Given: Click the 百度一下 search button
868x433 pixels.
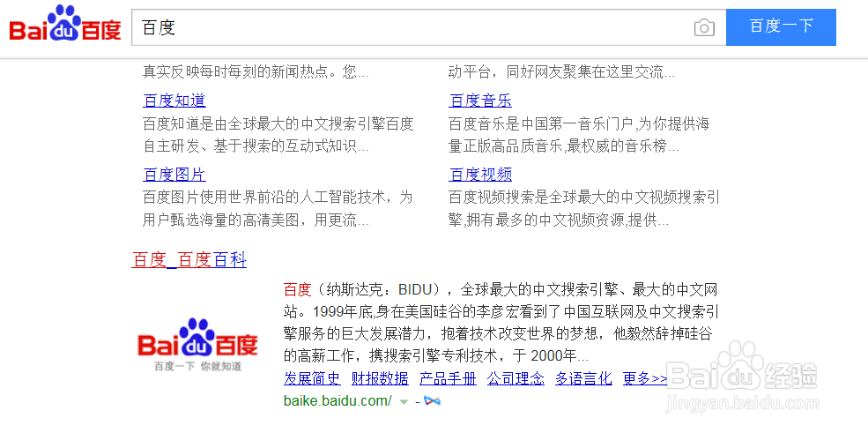Looking at the screenshot, I should point(781,27).
